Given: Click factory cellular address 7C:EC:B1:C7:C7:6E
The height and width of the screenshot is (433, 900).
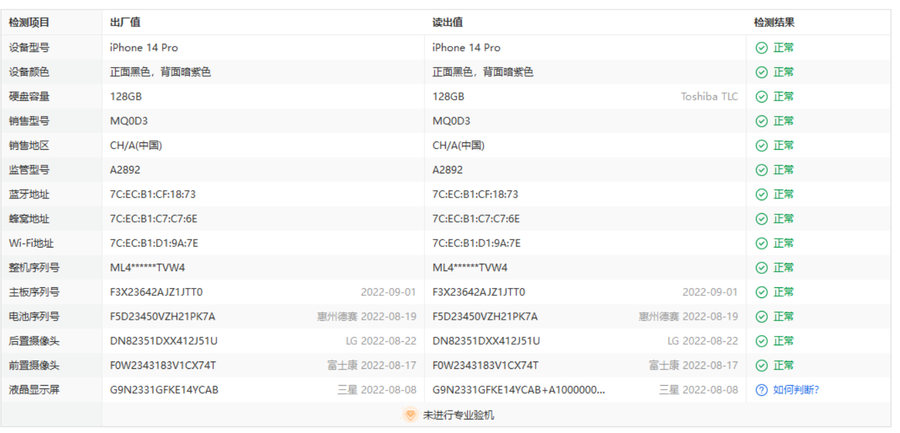Looking at the screenshot, I should click(154, 219).
